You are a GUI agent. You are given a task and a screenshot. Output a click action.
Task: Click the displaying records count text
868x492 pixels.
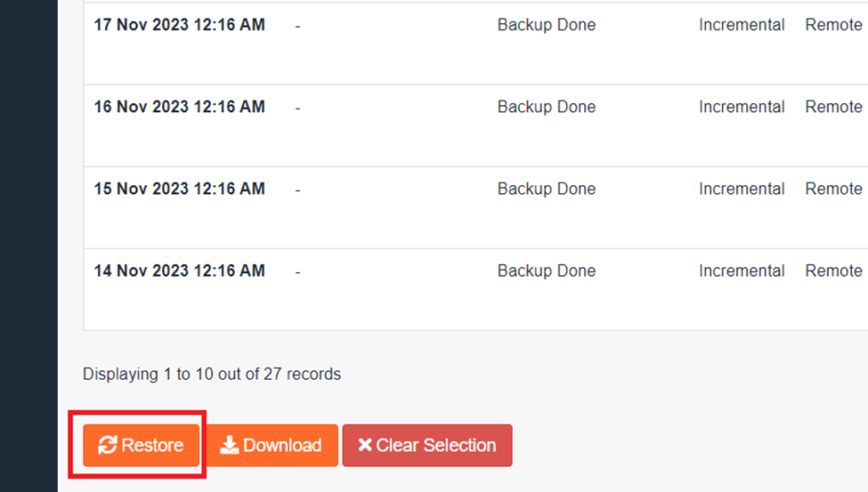(212, 374)
